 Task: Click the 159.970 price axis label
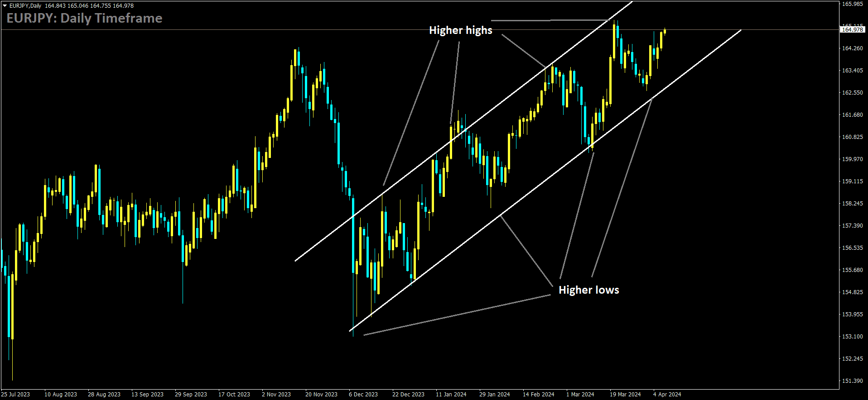[852, 159]
